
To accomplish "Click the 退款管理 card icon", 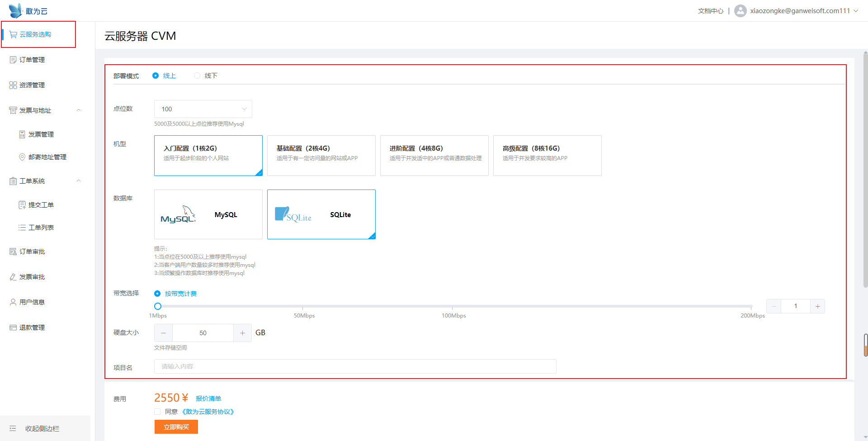I will click(x=13, y=327).
